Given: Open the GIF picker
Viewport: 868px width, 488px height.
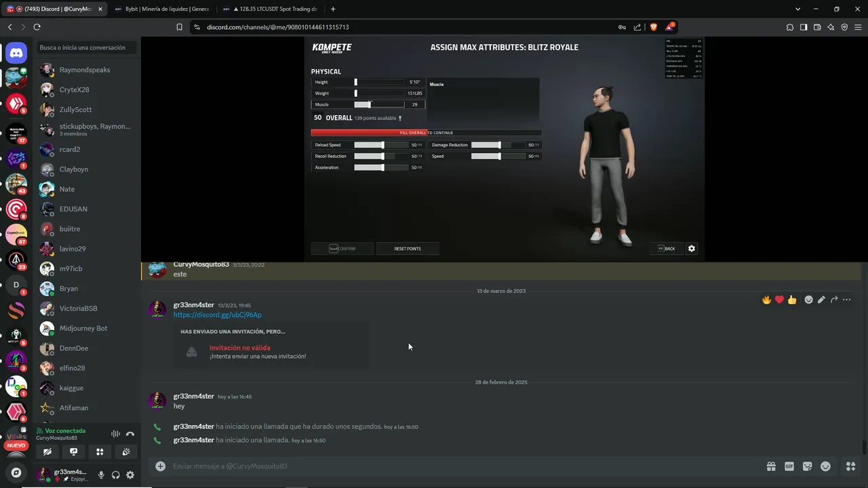Looking at the screenshot, I should click(789, 466).
